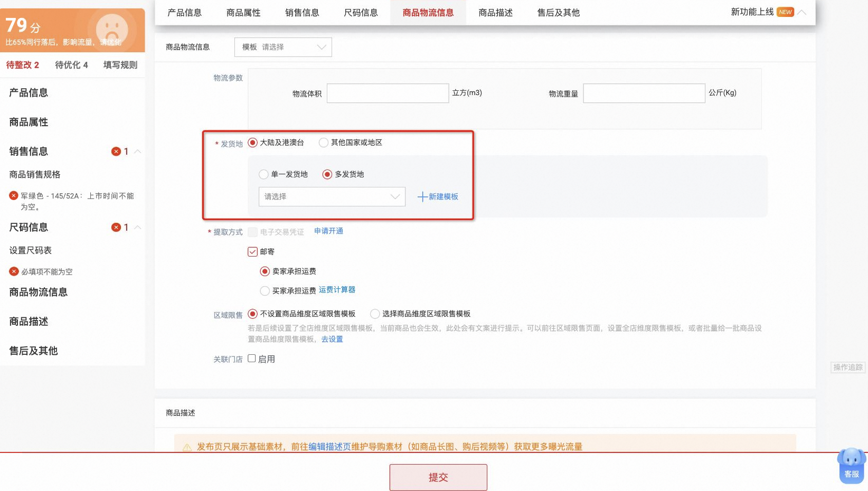868x491 pixels.
Task: Select 选择商品维度区域限售模板 radio
Action: coord(375,314)
